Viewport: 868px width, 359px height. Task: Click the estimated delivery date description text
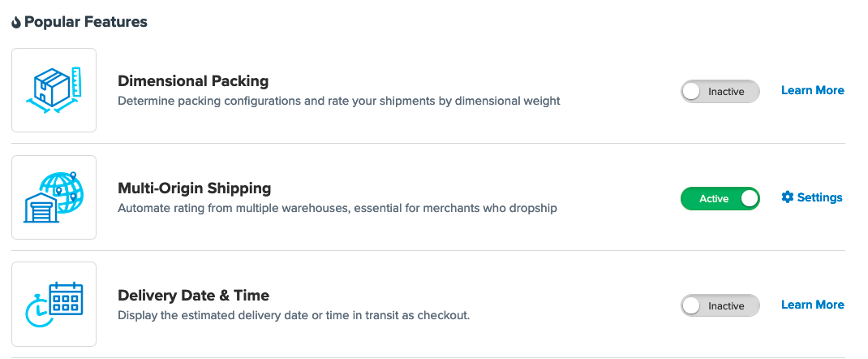(x=293, y=315)
